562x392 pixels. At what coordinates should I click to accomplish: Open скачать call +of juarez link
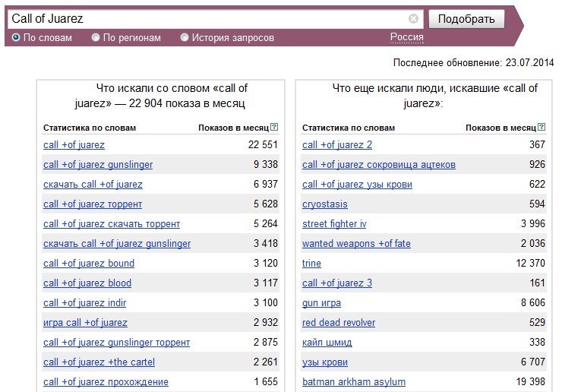tap(93, 185)
